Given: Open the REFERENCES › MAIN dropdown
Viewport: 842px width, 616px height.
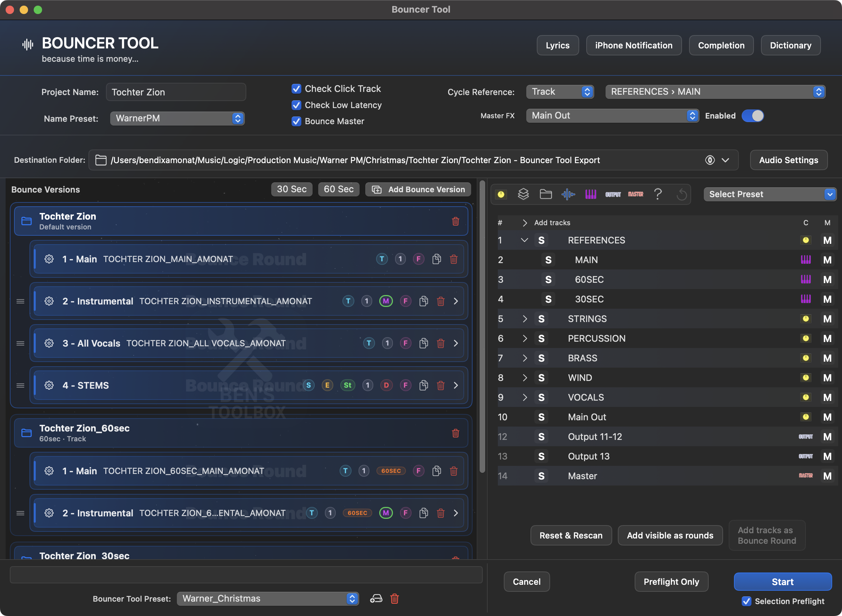Looking at the screenshot, I should coord(715,92).
